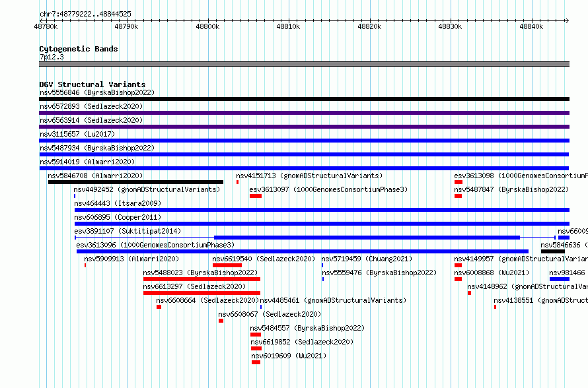This screenshot has height=388, width=588.
Task: Select esv3613097 (1000GenomesConsortiumPhase3) label
Action: [x=328, y=189]
